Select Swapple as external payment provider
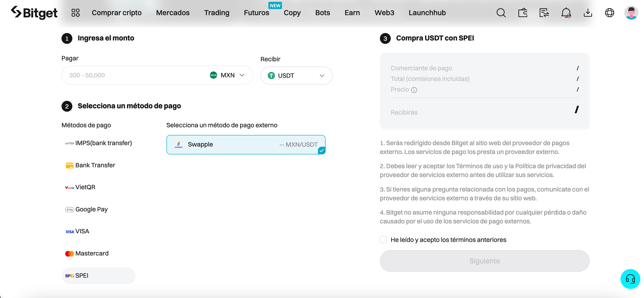 pos(246,144)
